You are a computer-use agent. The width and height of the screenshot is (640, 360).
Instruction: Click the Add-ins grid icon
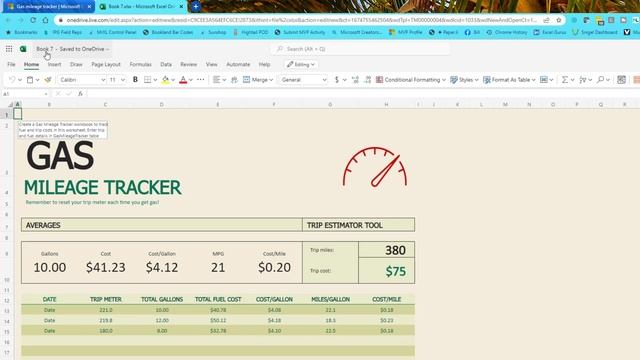(621, 80)
